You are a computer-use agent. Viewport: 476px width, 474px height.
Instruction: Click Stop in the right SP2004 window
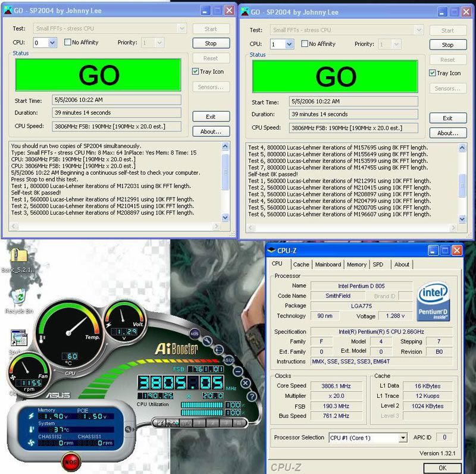[x=448, y=45]
